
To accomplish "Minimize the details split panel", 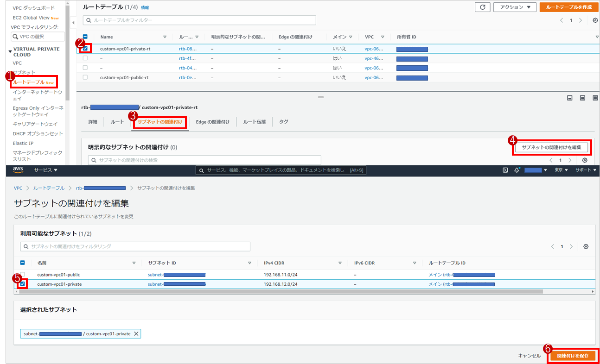I will point(570,98).
